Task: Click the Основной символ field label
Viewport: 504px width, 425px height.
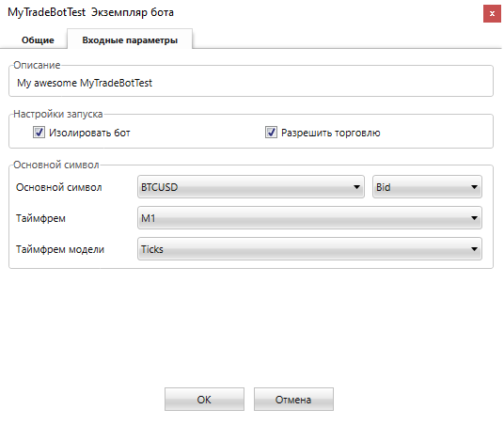Action: [59, 187]
